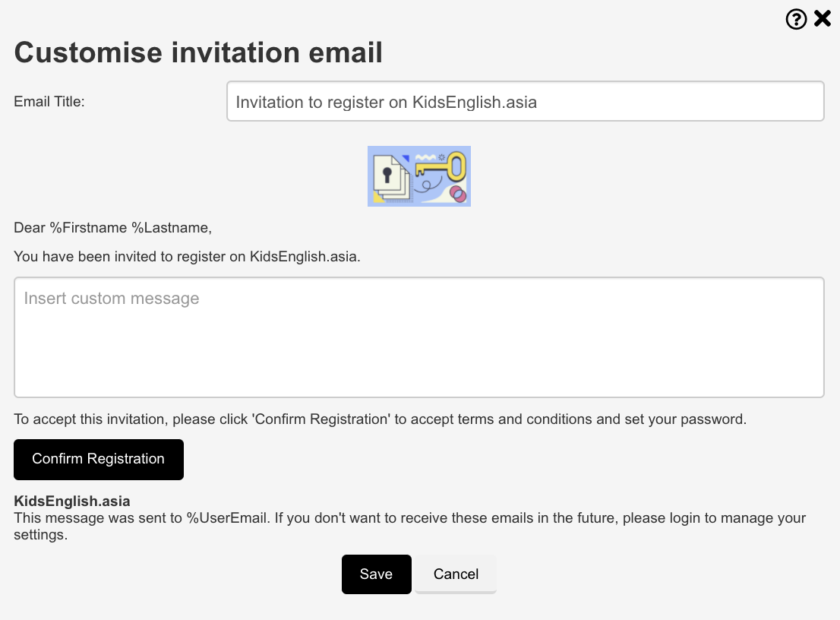The height and width of the screenshot is (620, 840).
Task: Click the 'To accept this invitation' instruction text
Action: pyautogui.click(x=380, y=419)
